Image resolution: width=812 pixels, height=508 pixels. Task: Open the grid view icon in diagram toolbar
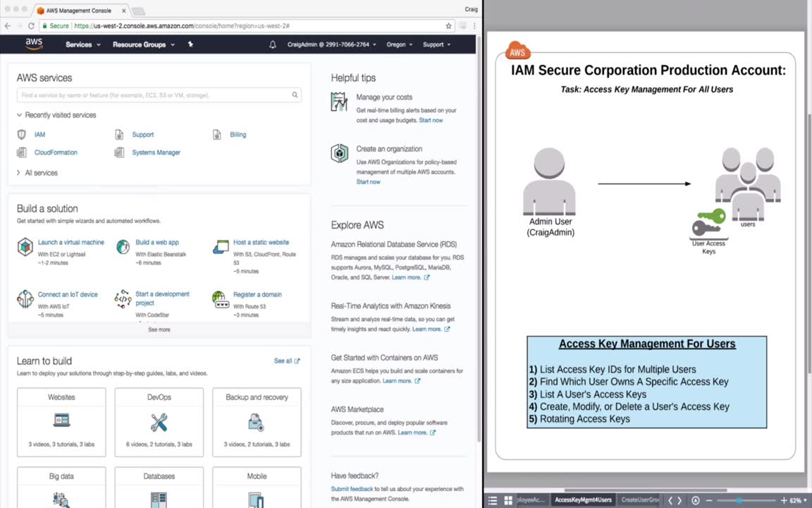pyautogui.click(x=508, y=500)
